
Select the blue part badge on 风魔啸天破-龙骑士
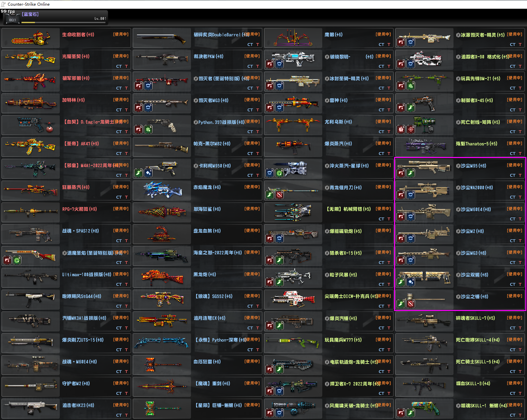click(279, 413)
